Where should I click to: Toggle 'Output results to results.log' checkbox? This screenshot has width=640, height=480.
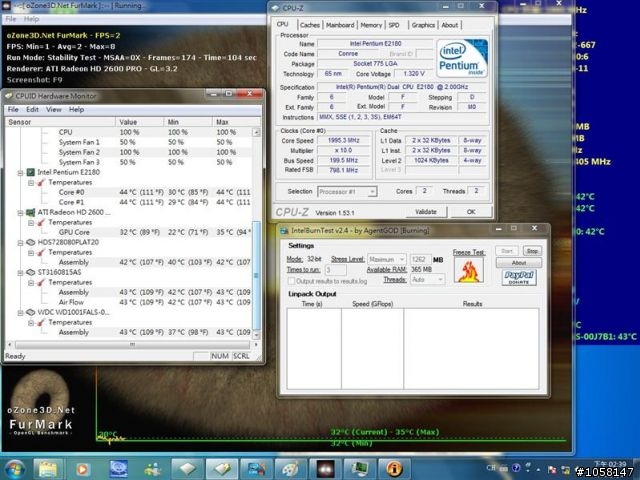point(291,281)
